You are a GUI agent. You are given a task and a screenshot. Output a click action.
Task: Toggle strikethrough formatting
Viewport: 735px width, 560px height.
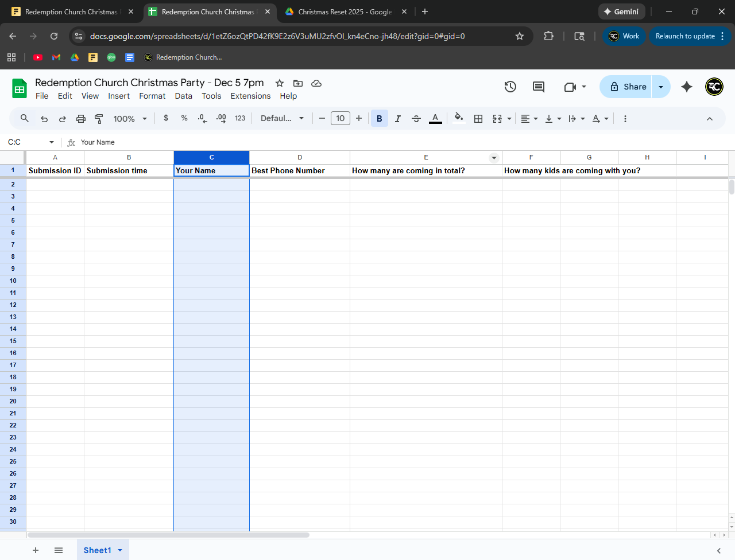(416, 119)
